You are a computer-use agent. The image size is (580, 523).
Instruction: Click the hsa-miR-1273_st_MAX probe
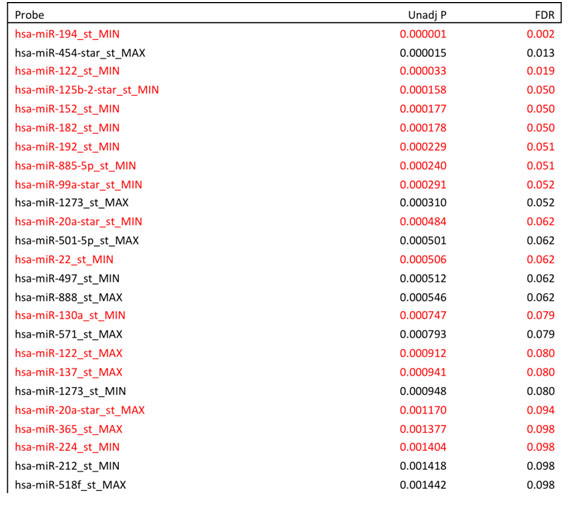click(x=71, y=203)
